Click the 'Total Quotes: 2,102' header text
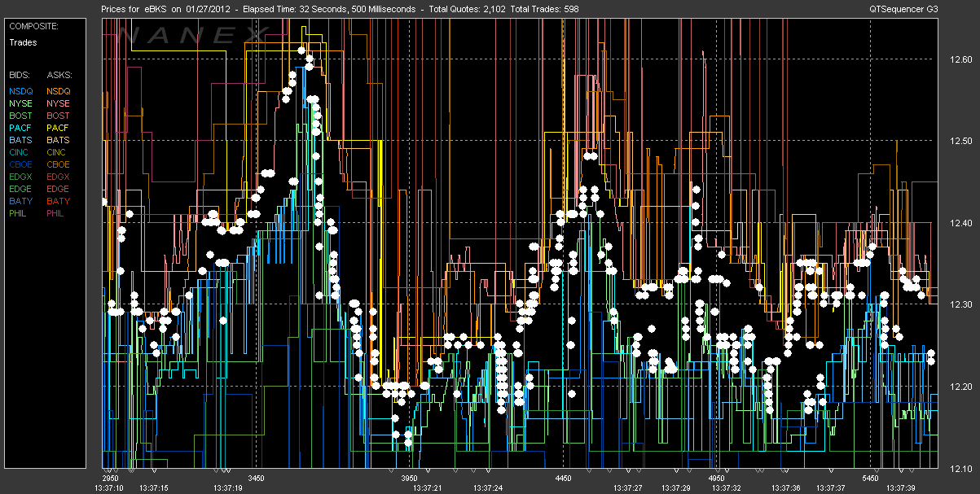 [x=466, y=10]
